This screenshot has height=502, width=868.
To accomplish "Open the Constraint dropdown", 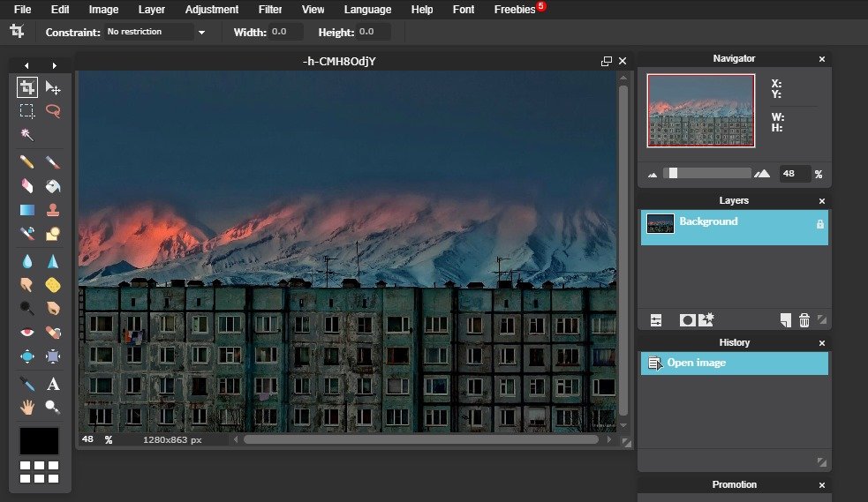I will point(201,33).
